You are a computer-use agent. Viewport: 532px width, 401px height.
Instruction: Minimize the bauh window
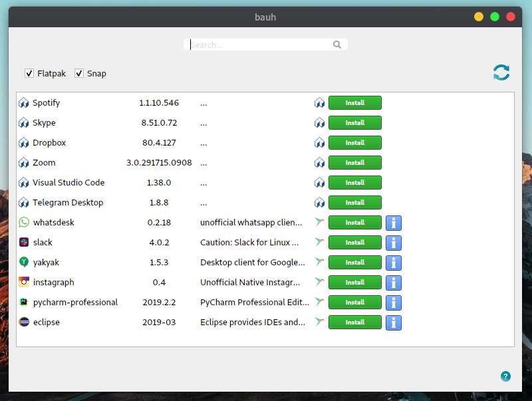pyautogui.click(x=479, y=17)
